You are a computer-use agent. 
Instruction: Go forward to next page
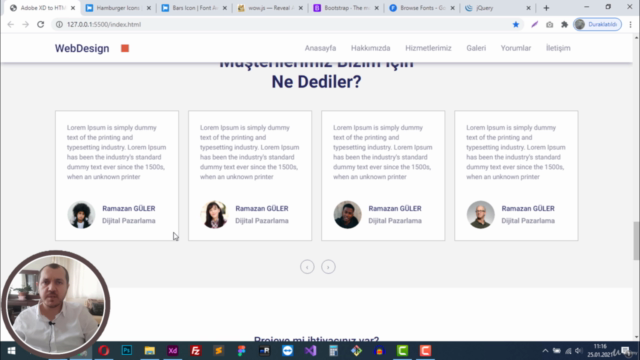click(25, 24)
